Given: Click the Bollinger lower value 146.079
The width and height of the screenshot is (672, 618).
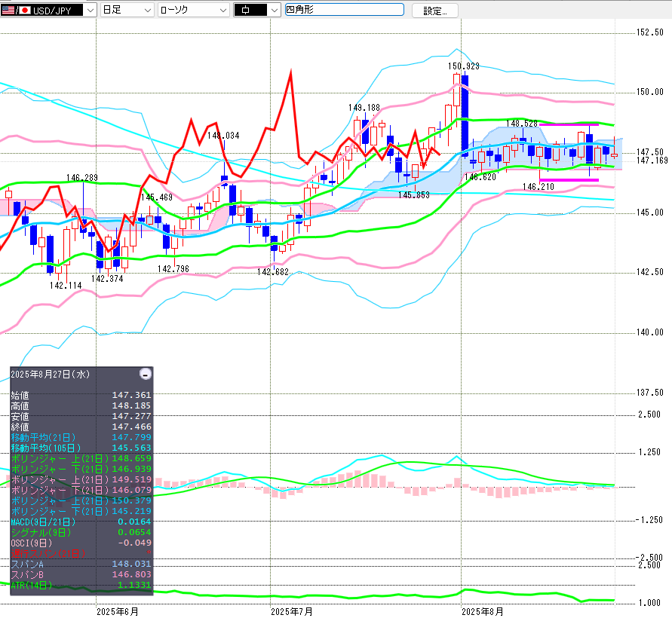Looking at the screenshot, I should click(x=131, y=490).
